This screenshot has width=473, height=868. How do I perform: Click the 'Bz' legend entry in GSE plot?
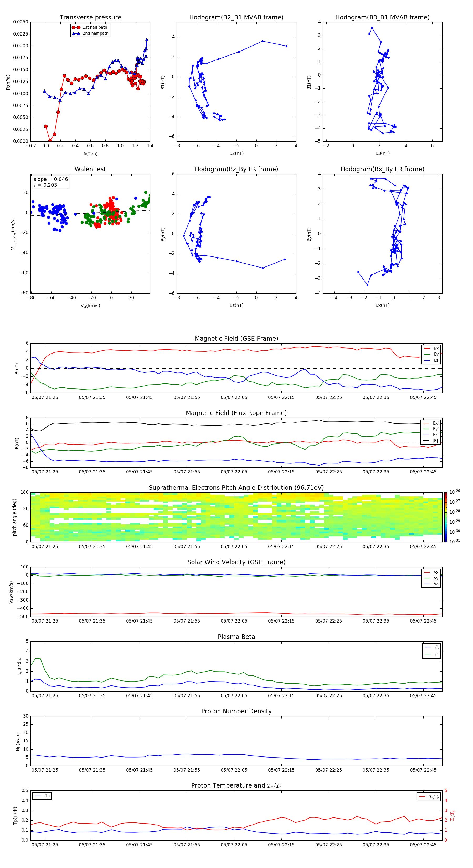[431, 360]
